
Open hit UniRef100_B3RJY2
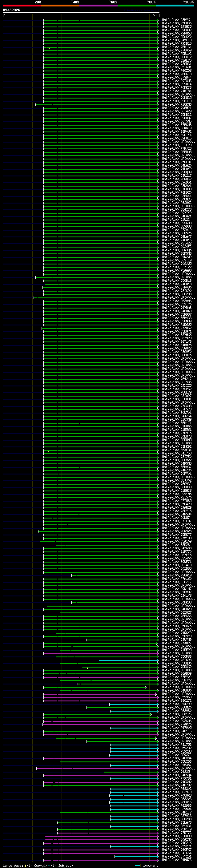click(177, 680)
